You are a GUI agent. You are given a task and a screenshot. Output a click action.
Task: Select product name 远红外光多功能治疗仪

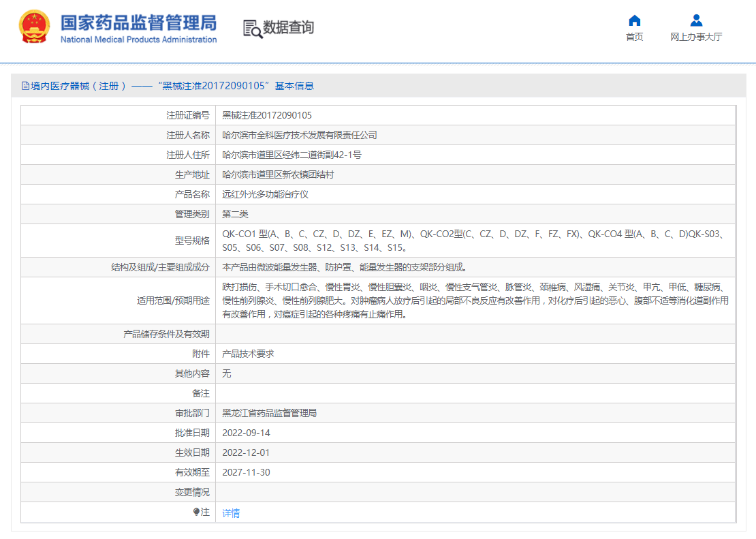click(265, 194)
